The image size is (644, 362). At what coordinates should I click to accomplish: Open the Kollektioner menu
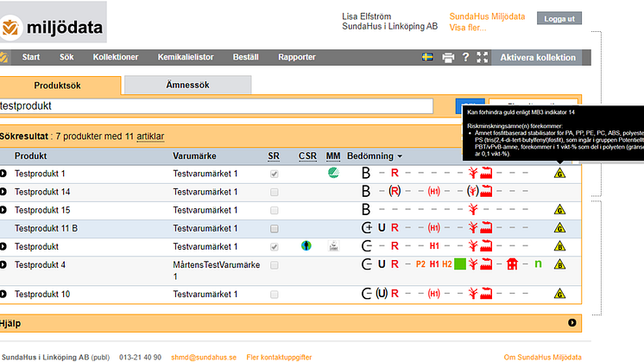point(116,57)
